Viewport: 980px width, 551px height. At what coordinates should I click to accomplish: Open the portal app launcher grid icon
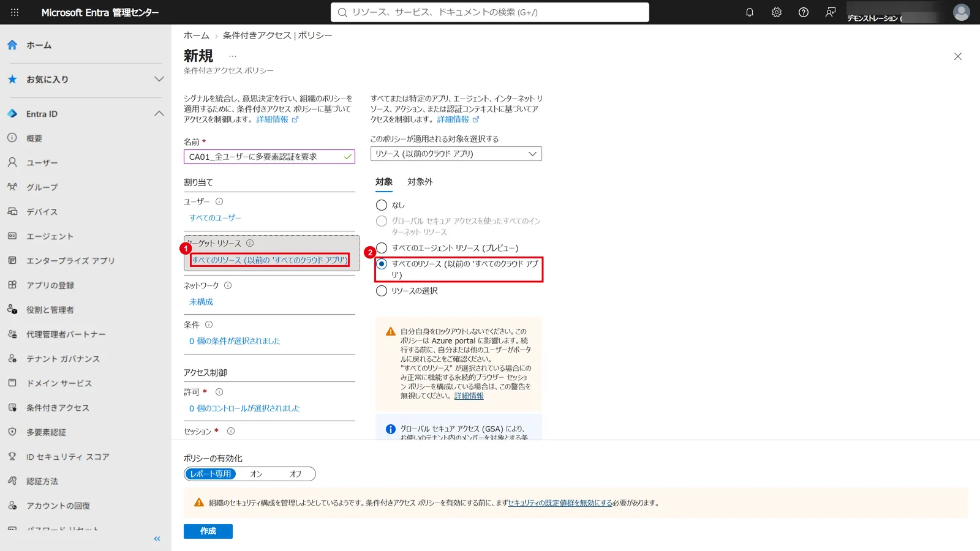(x=15, y=12)
